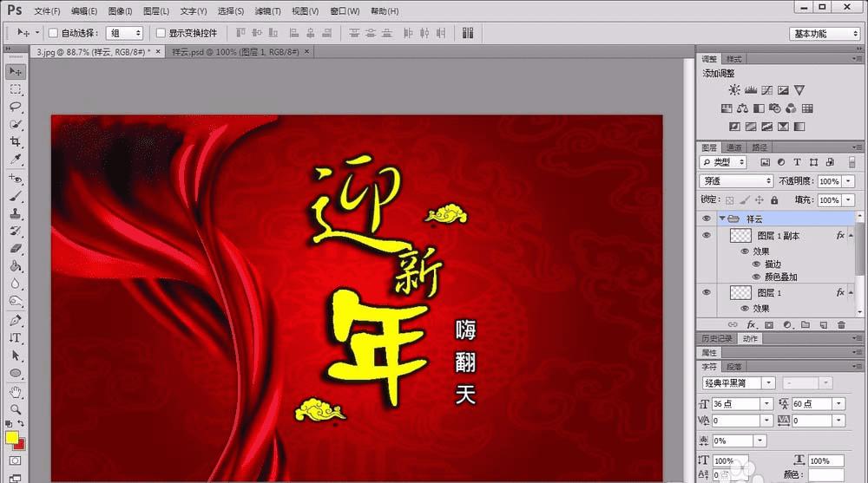The image size is (868, 483).
Task: Switch to the 祥云.psd document tab
Action: tap(235, 51)
